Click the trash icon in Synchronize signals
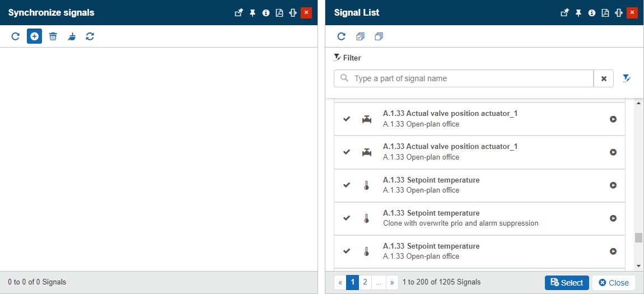644x294 pixels. click(x=53, y=36)
